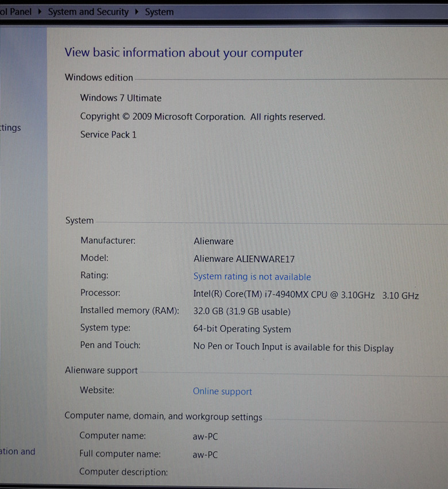Click 'View basic information about your computer' heading
The height and width of the screenshot is (489, 448).
pyautogui.click(x=184, y=53)
